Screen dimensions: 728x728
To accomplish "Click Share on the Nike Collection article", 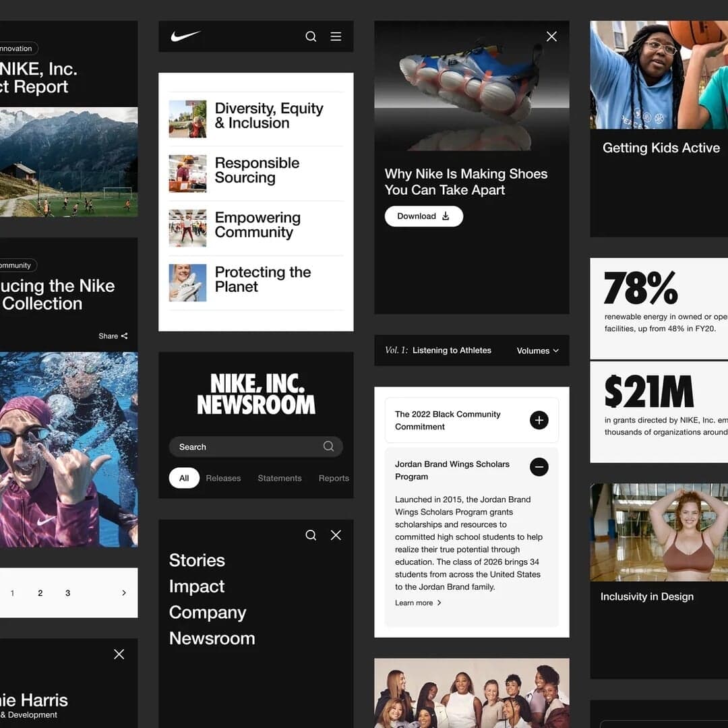I will click(113, 336).
